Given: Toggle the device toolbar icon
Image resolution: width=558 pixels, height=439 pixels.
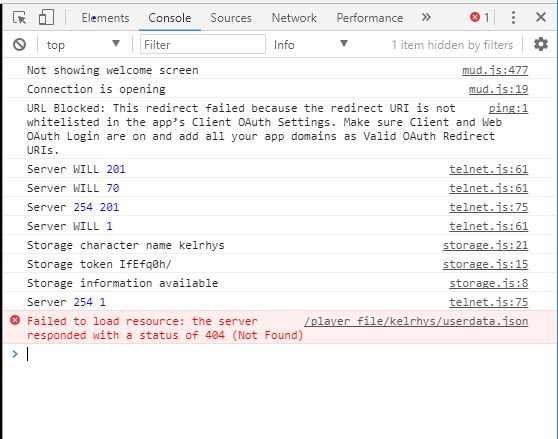Looking at the screenshot, I should tap(46, 17).
